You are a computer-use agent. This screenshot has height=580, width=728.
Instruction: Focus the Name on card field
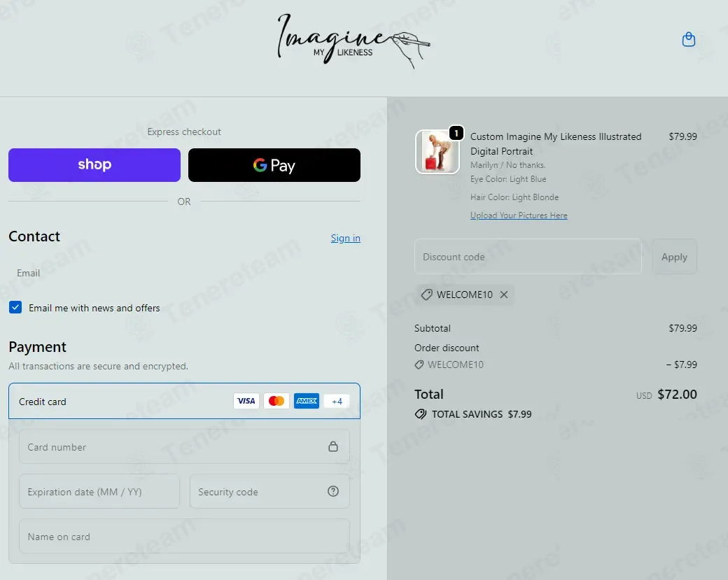[x=184, y=536]
